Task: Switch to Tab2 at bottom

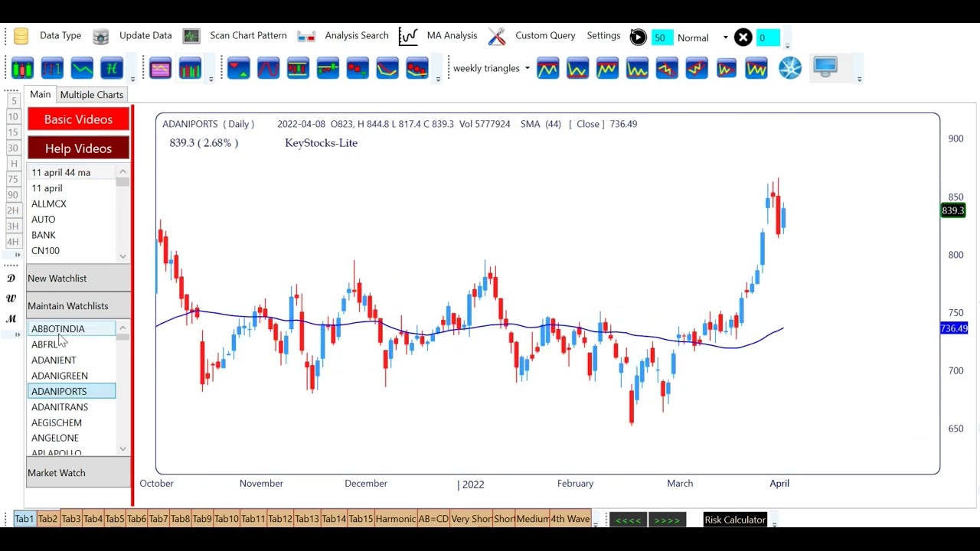Action: click(47, 519)
